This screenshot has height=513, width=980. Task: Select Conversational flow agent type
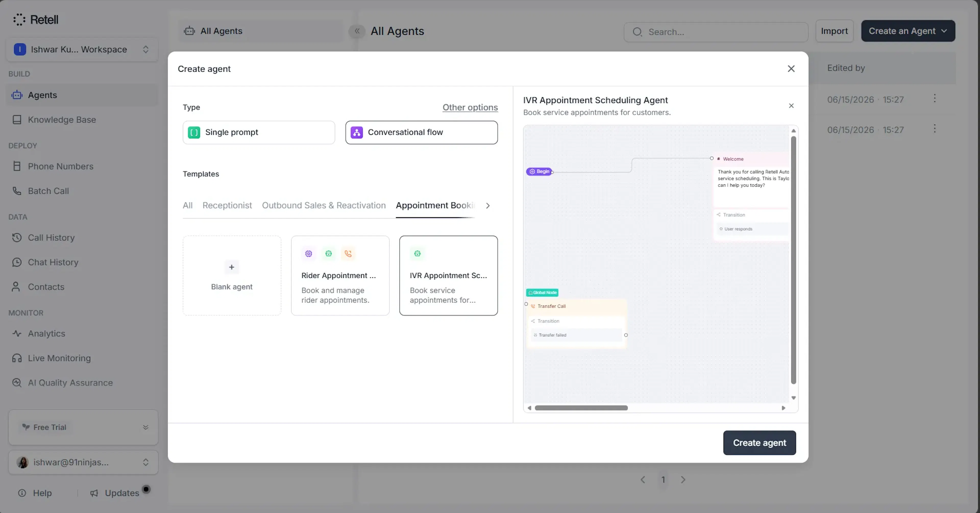(422, 133)
